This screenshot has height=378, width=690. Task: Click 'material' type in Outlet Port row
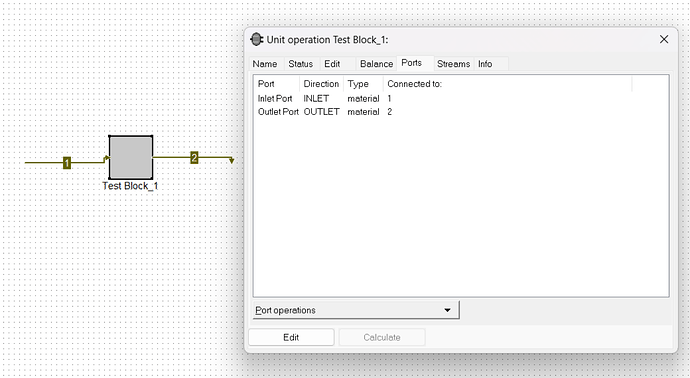tap(363, 112)
